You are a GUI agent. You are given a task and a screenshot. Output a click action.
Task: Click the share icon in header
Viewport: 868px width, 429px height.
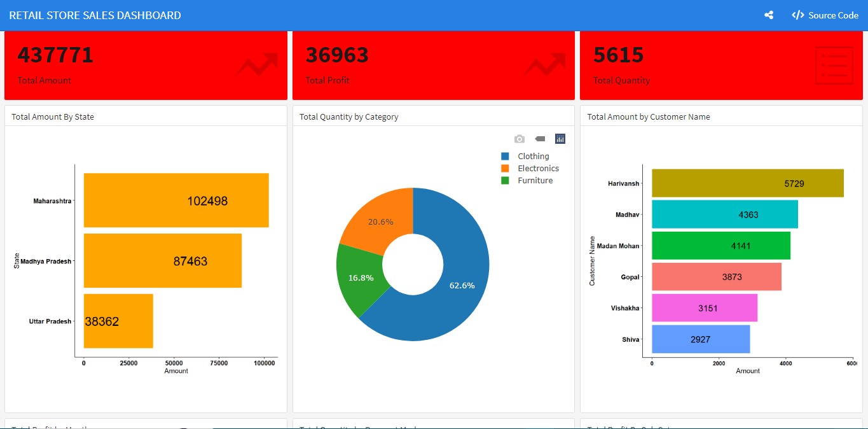tap(769, 15)
